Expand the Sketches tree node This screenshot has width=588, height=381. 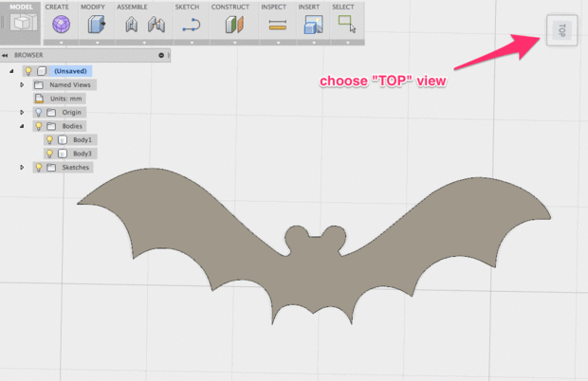coord(22,168)
